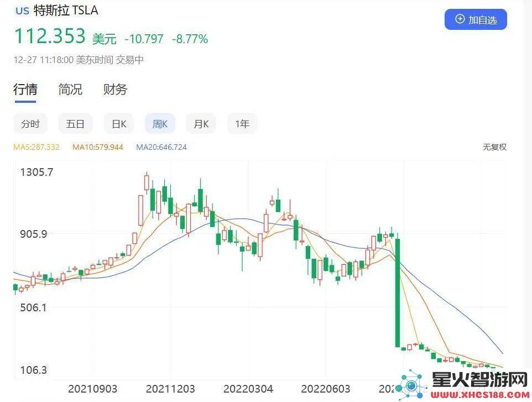
Task: Click the MA20:646.724 indicator label
Action: click(x=161, y=147)
